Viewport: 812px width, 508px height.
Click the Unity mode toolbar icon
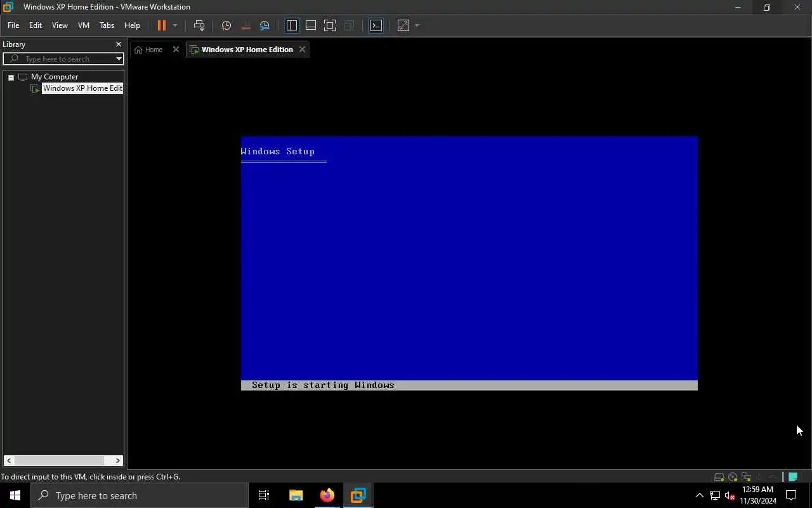coord(349,25)
